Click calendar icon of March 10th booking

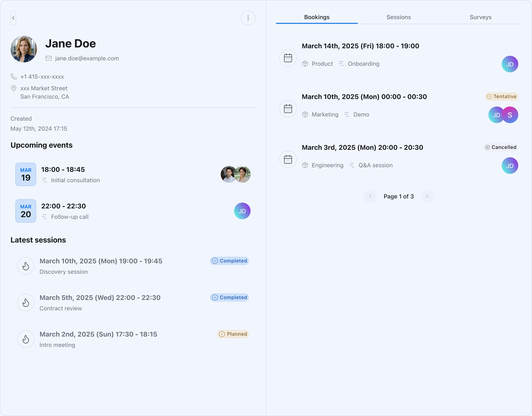coord(288,109)
